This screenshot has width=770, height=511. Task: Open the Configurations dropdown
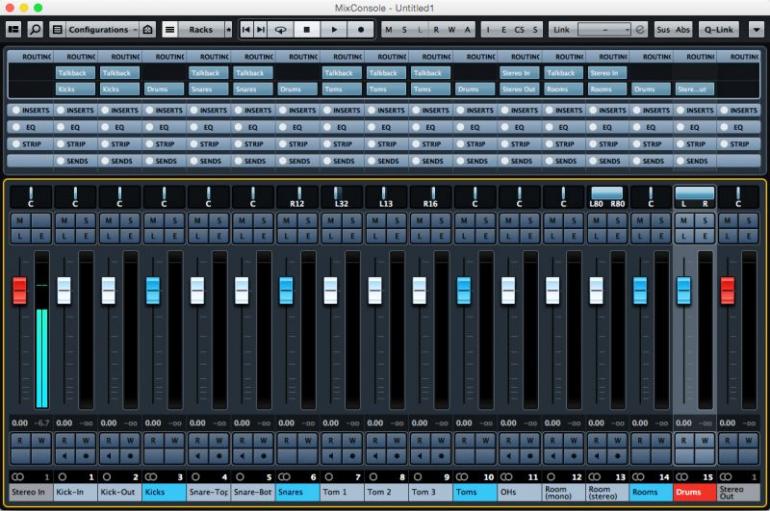(x=102, y=29)
